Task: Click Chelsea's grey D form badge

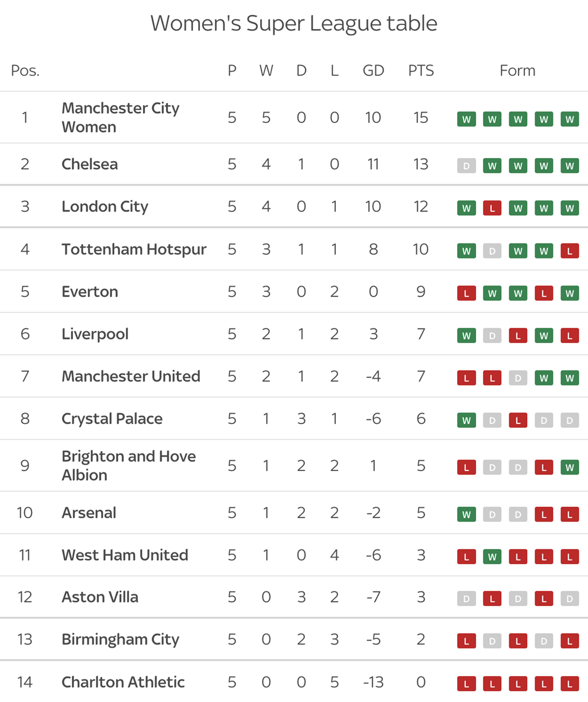Action: (x=466, y=166)
